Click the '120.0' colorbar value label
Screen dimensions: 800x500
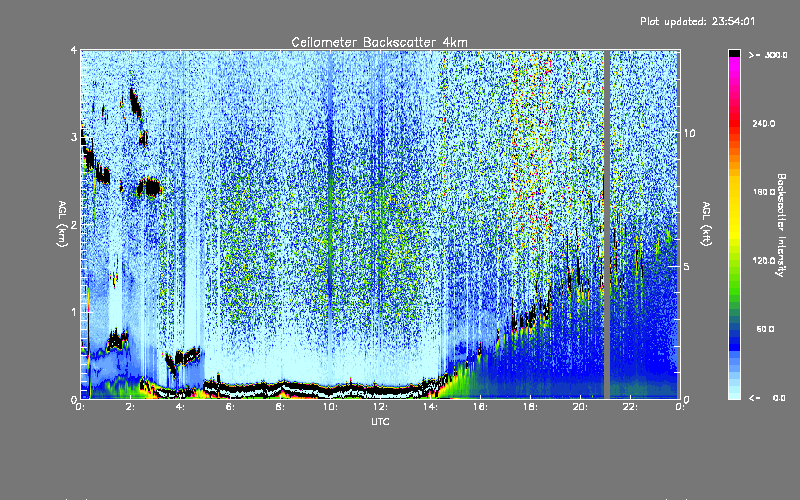pyautogui.click(x=764, y=261)
